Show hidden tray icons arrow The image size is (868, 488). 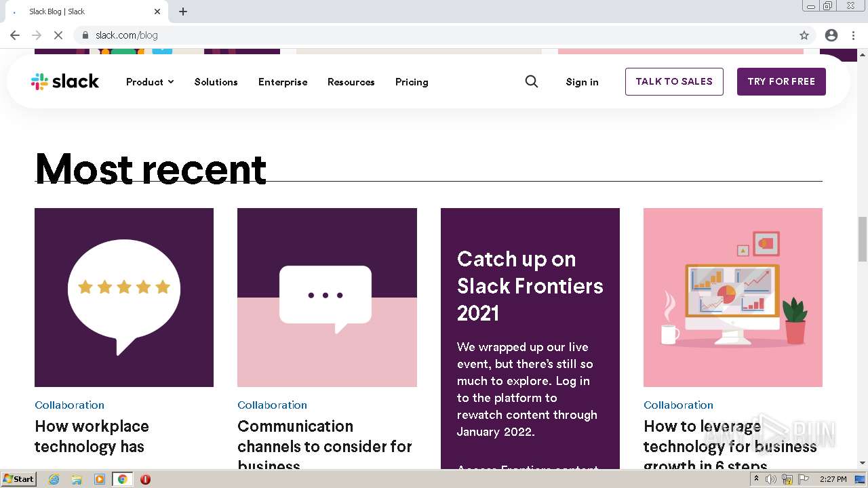(x=756, y=479)
